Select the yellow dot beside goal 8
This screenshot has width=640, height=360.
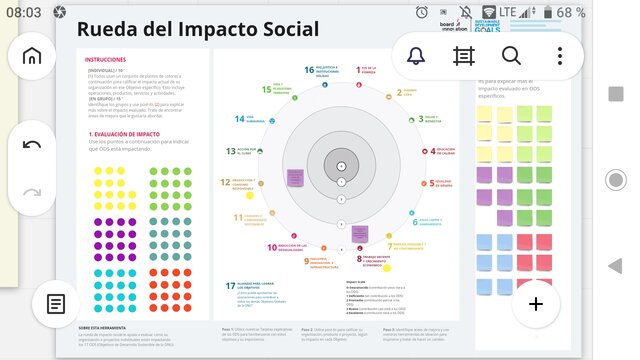[x=387, y=268]
